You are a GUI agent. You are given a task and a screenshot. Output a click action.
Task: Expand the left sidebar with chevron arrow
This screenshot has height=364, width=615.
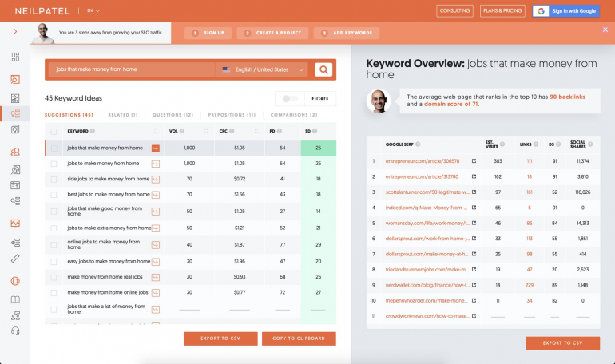15,31
